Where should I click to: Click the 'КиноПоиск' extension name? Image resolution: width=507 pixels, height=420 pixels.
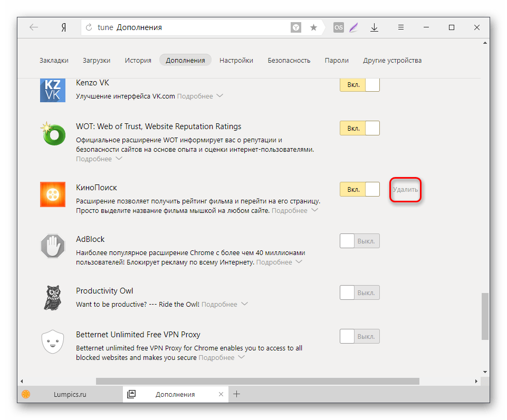click(97, 188)
